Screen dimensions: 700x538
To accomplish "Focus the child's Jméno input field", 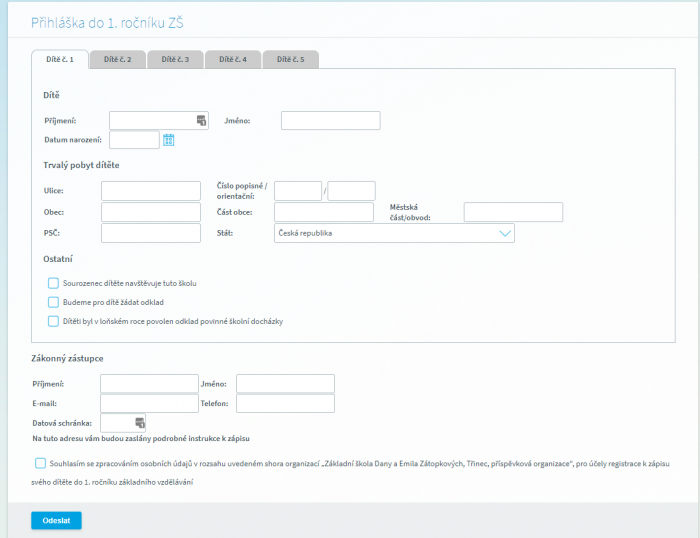I will (331, 121).
